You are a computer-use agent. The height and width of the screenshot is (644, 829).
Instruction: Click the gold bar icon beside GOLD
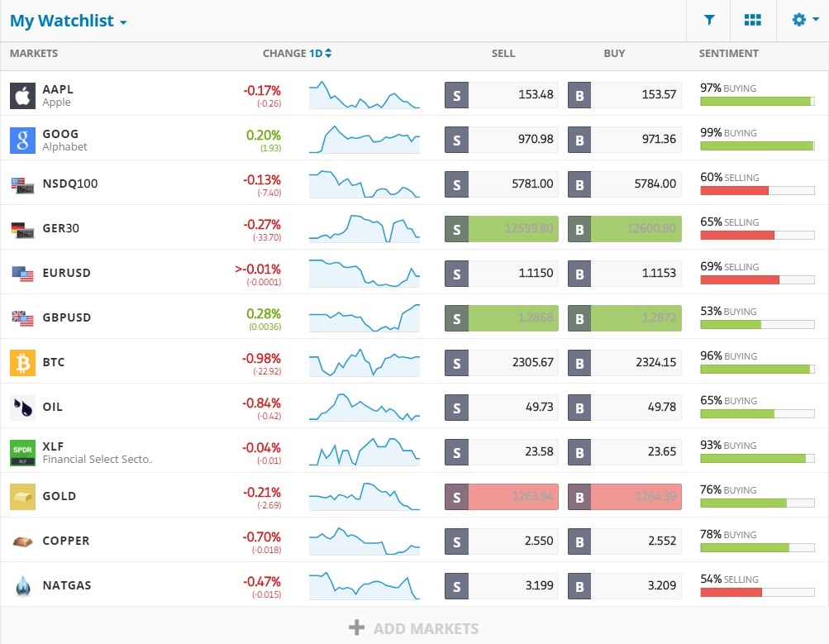(x=21, y=496)
